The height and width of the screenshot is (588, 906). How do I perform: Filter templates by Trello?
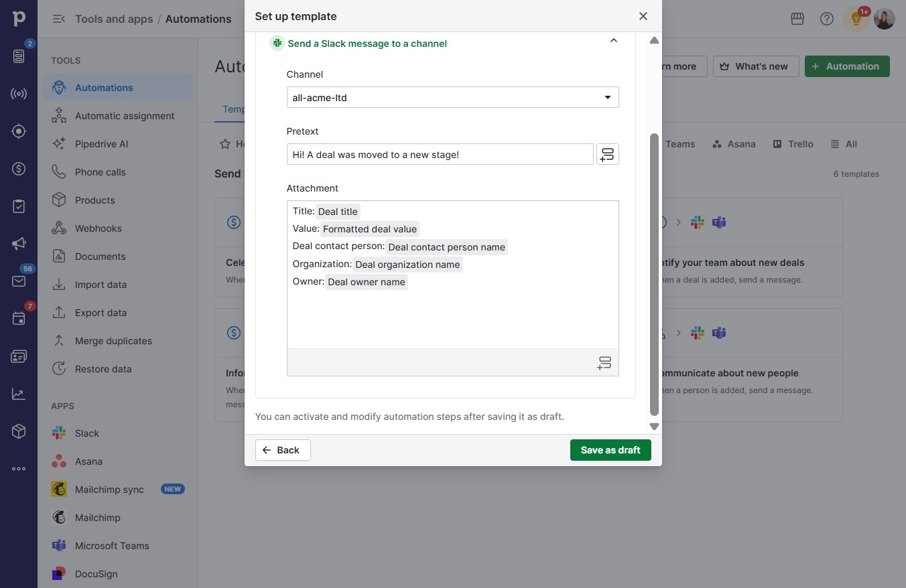click(793, 144)
